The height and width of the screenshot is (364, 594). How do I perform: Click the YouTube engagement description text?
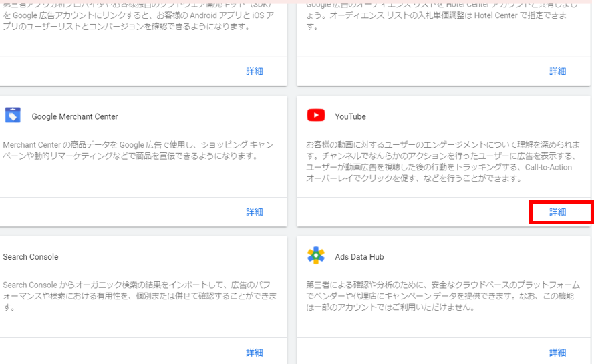[x=443, y=162]
